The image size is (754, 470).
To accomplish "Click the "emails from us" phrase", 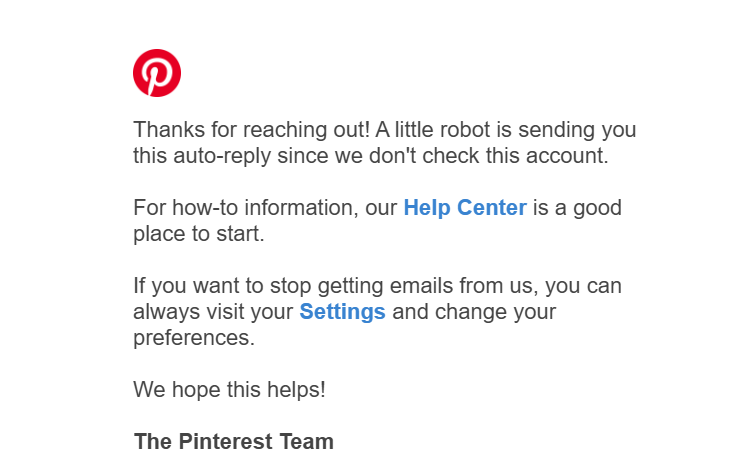I will pos(464,286).
